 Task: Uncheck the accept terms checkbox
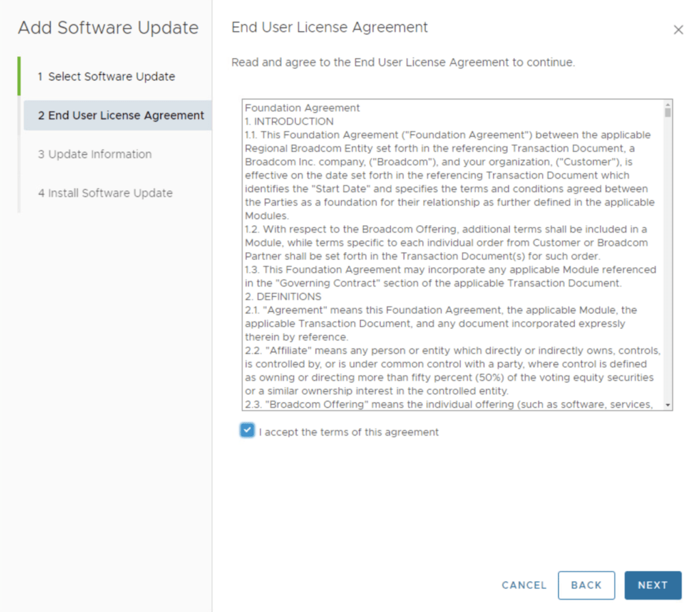[x=247, y=431]
